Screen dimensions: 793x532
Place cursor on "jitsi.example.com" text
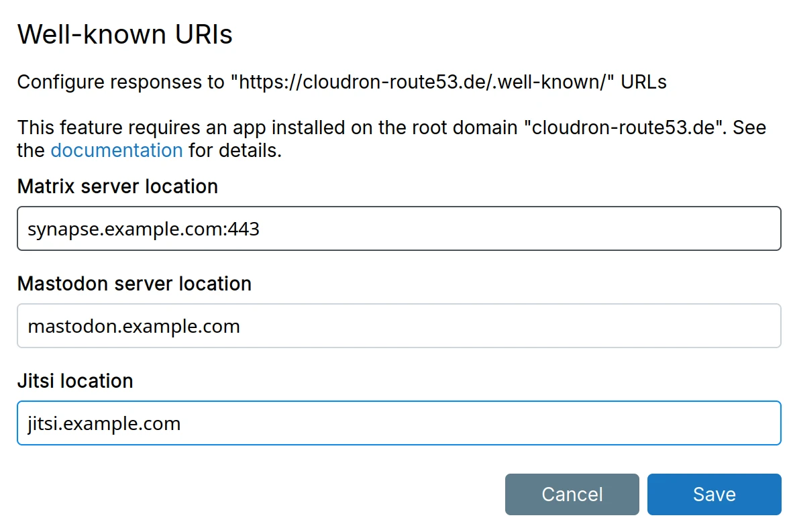pos(104,424)
